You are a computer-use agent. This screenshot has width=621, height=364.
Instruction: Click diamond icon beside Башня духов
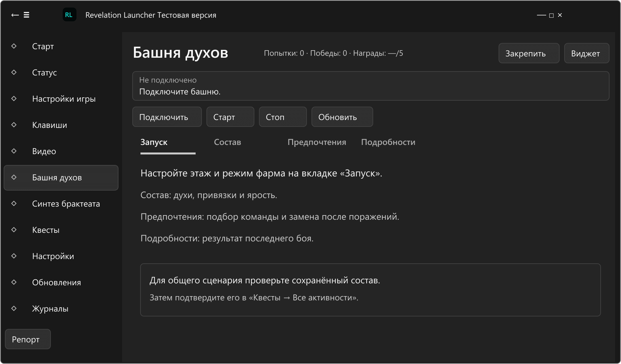pos(14,177)
